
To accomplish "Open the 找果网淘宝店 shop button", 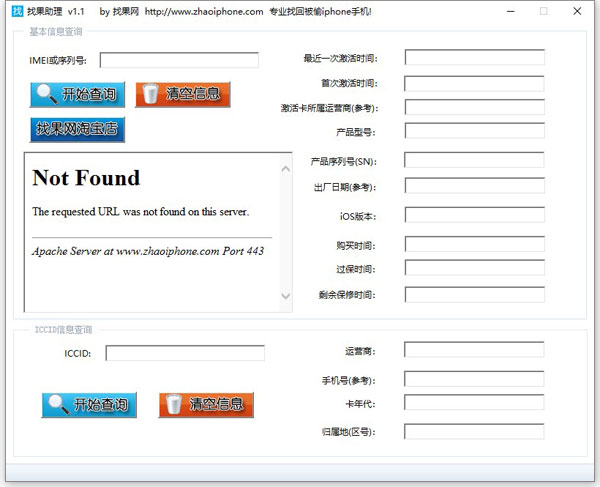I will click(x=76, y=129).
